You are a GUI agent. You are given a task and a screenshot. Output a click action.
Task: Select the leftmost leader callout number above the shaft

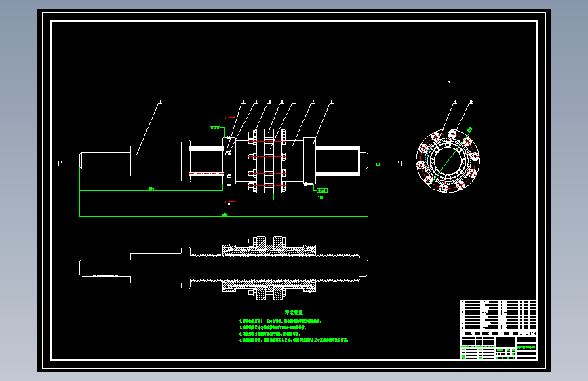coord(161,102)
